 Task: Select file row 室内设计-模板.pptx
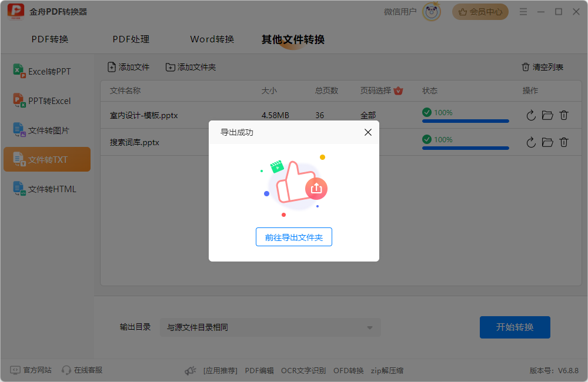tap(341, 115)
